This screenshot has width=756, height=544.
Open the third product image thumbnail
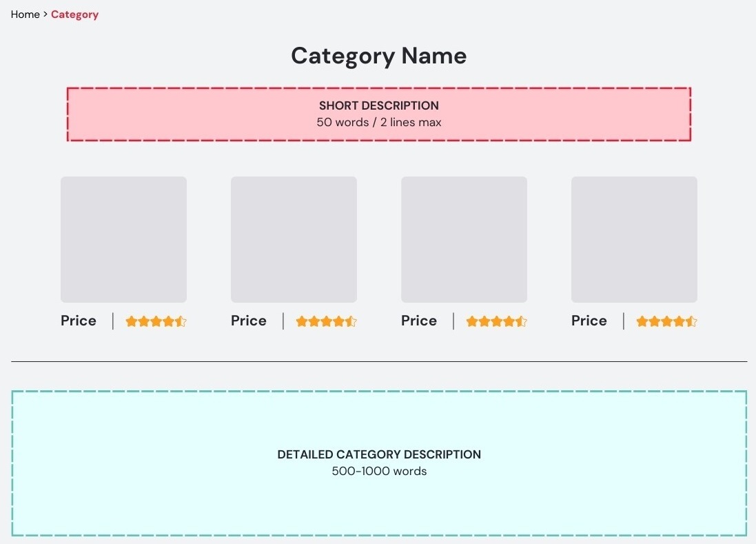(464, 239)
